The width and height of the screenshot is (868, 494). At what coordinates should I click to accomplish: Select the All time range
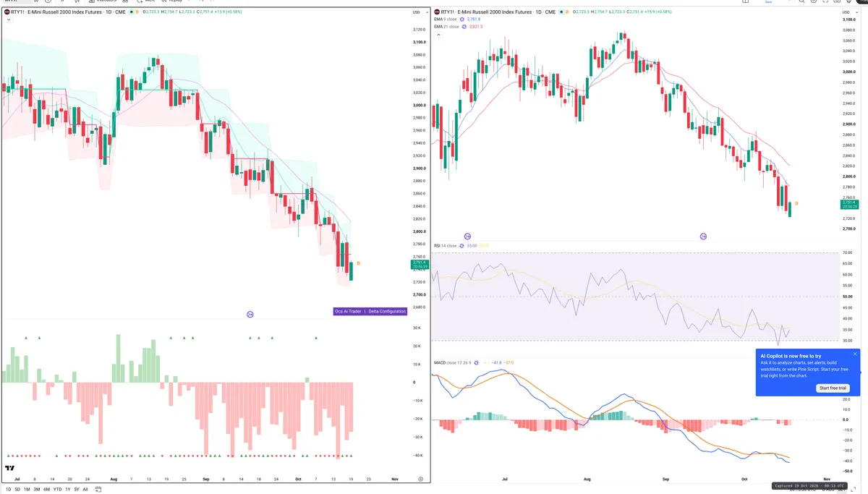(85, 490)
